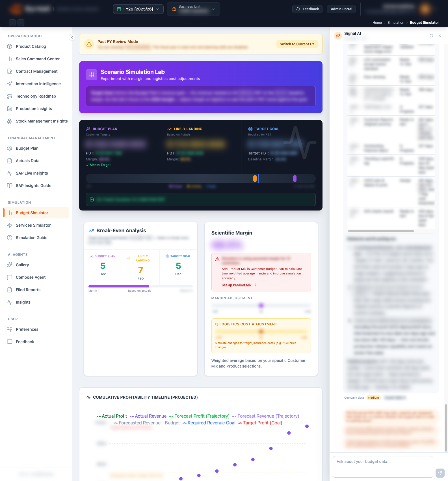This screenshot has height=481, width=448.
Task: Click the Technology Roadmap icon
Action: [x=10, y=96]
